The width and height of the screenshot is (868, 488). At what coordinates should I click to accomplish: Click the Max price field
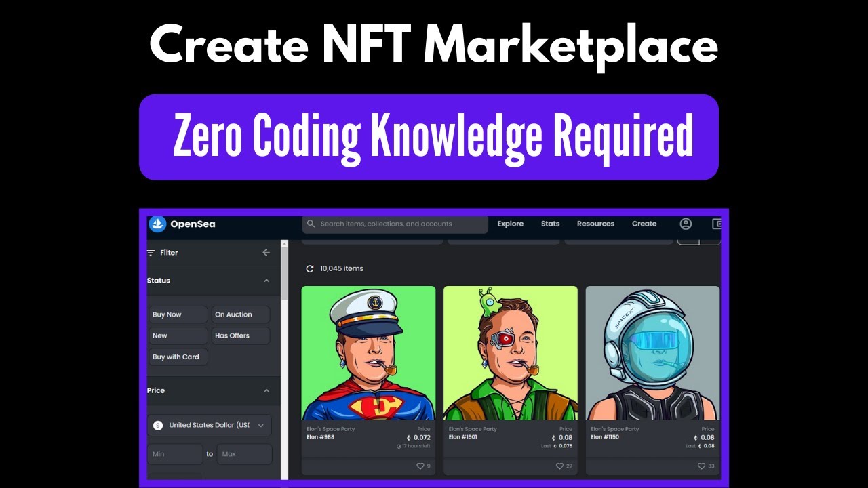point(244,454)
